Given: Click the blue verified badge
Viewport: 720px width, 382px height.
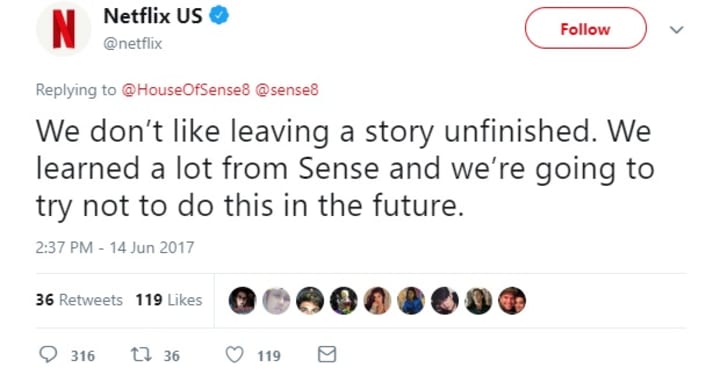Looking at the screenshot, I should [219, 16].
